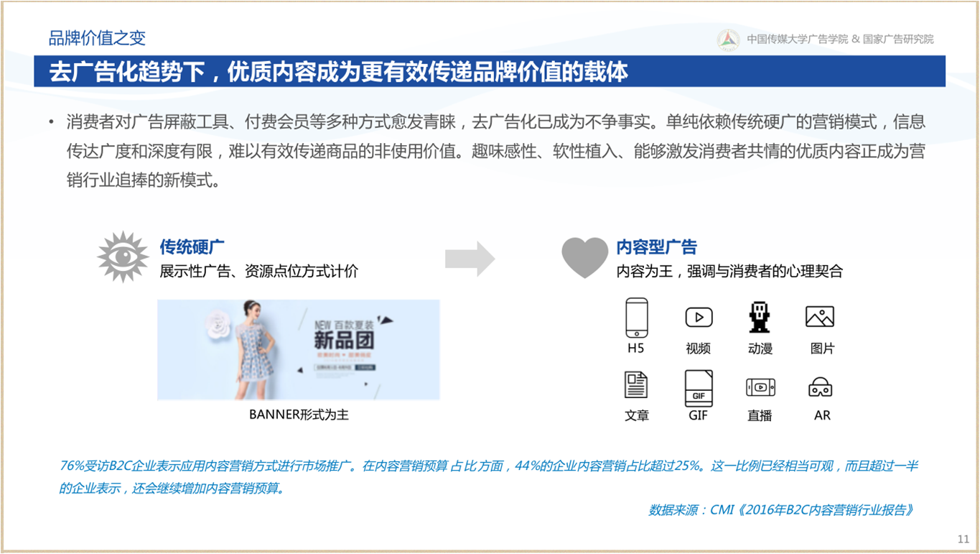Click the label 视频
980x554 pixels.
pyautogui.click(x=699, y=348)
